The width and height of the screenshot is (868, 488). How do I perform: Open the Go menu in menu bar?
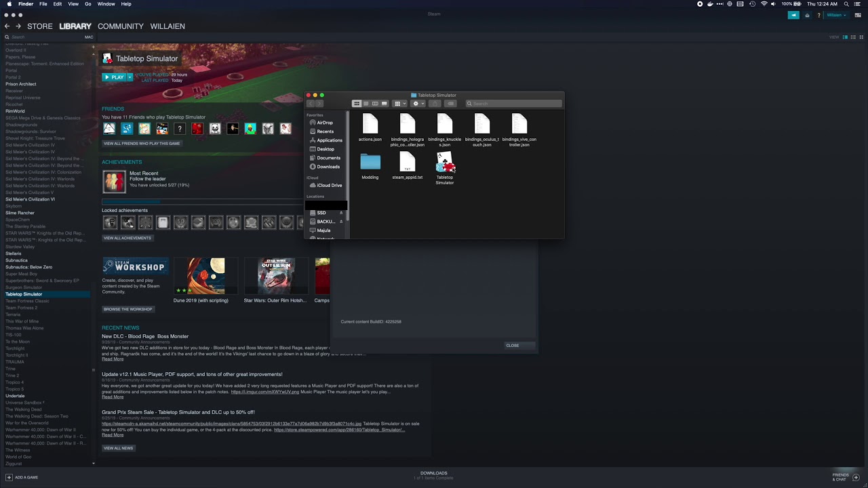(x=87, y=4)
